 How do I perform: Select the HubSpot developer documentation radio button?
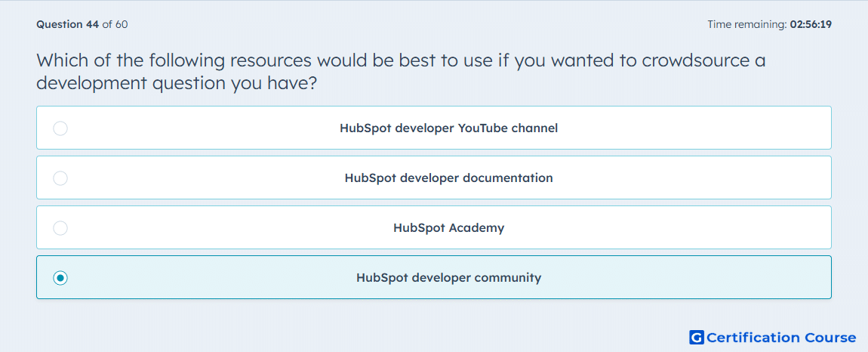point(60,178)
